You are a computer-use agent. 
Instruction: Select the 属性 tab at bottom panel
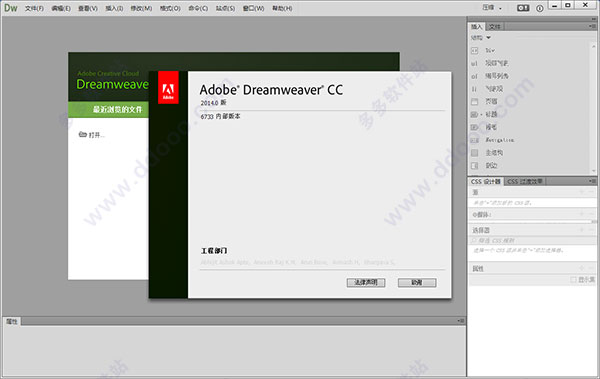[x=12, y=322]
